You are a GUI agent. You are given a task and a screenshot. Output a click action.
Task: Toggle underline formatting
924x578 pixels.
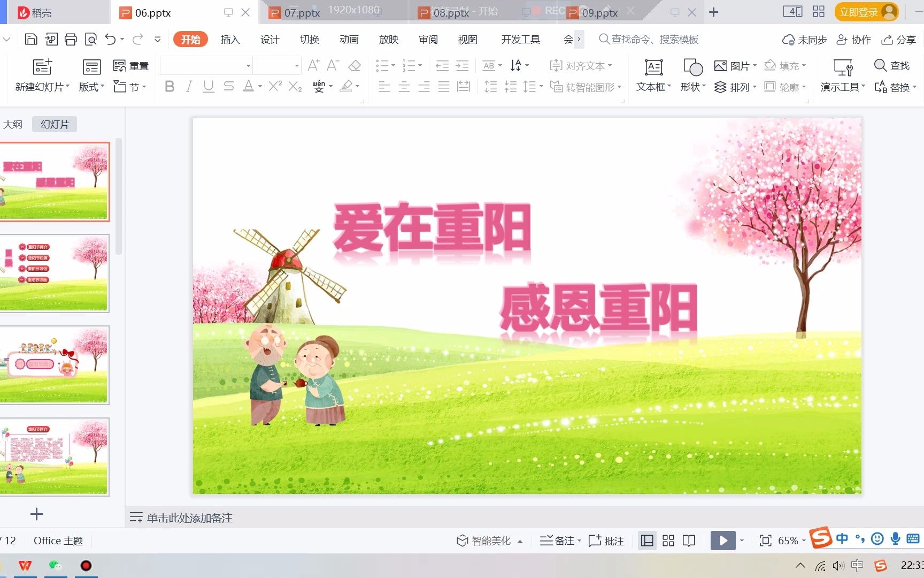(209, 86)
